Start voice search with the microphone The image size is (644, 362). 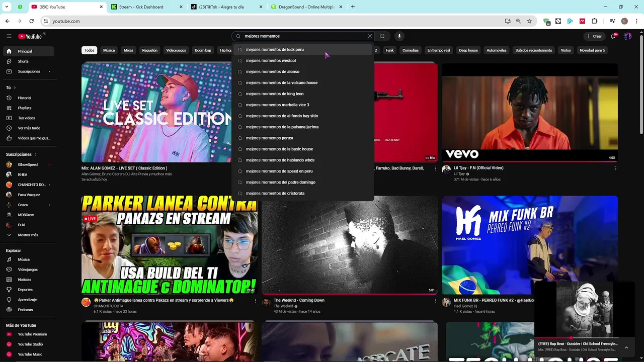(x=399, y=36)
